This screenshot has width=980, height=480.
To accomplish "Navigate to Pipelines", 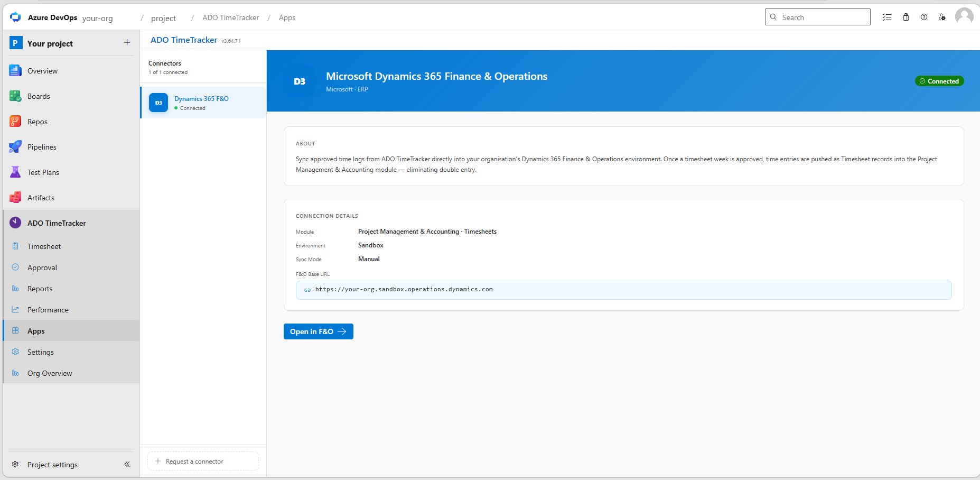I will click(71, 147).
